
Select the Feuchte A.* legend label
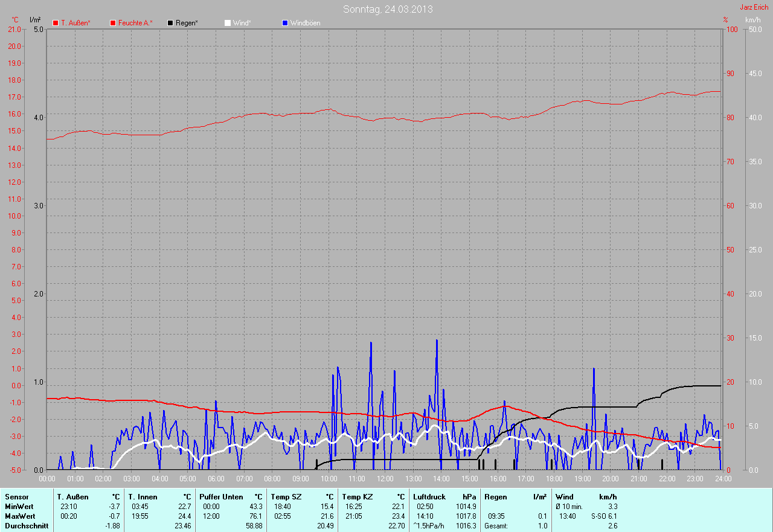[x=135, y=23]
